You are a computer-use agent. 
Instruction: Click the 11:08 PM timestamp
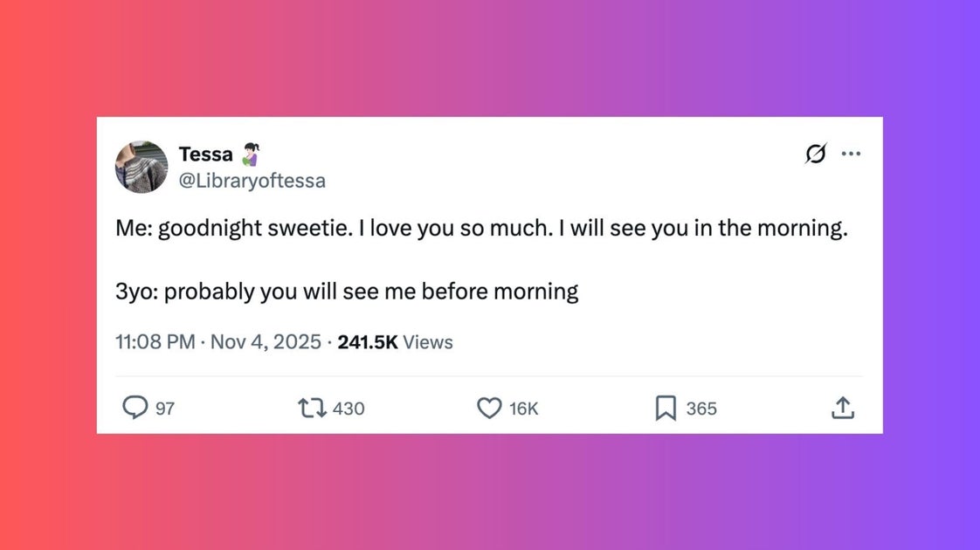155,342
